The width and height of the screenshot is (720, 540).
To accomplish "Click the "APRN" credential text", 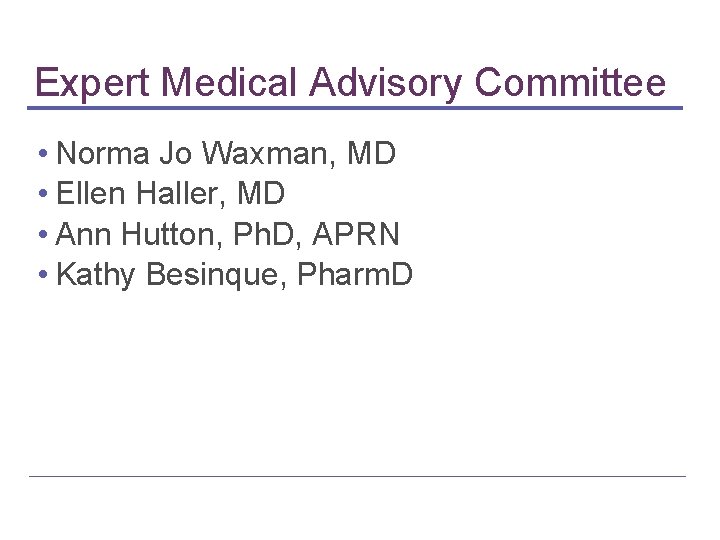I will coord(356,234).
